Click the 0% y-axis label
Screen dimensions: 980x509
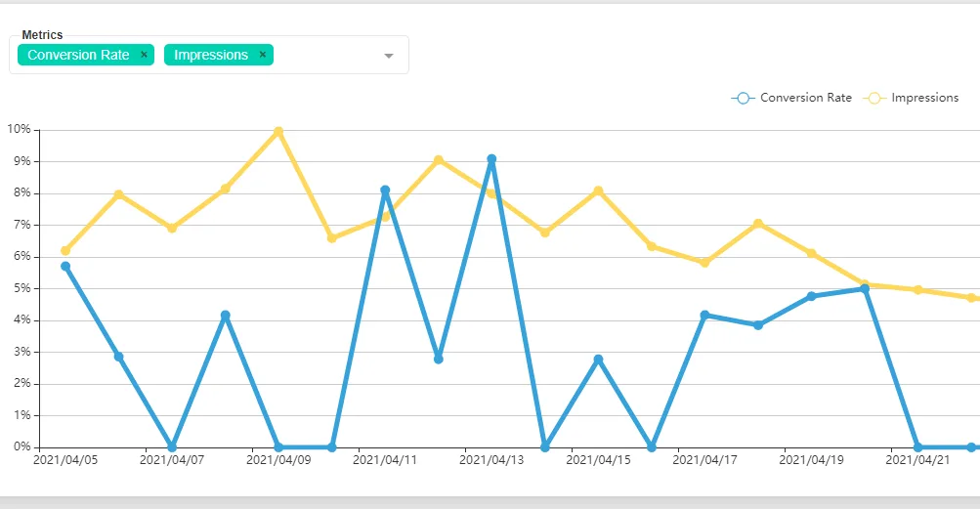tap(22, 446)
